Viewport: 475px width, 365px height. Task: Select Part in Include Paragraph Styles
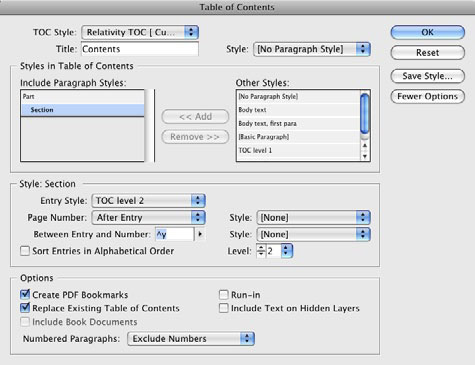pos(83,97)
